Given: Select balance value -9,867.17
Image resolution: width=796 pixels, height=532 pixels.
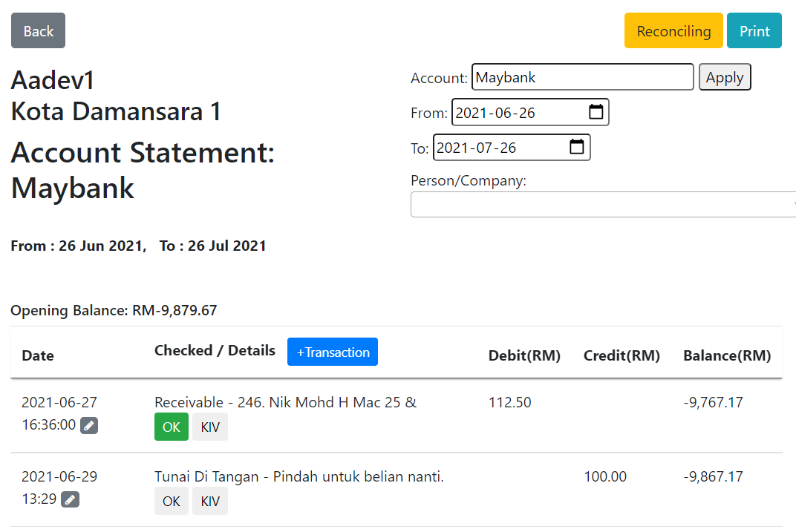Looking at the screenshot, I should click(714, 476).
